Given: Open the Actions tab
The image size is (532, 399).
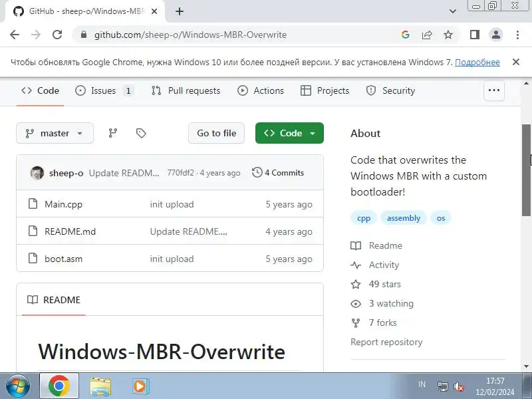Looking at the screenshot, I should (x=261, y=90).
